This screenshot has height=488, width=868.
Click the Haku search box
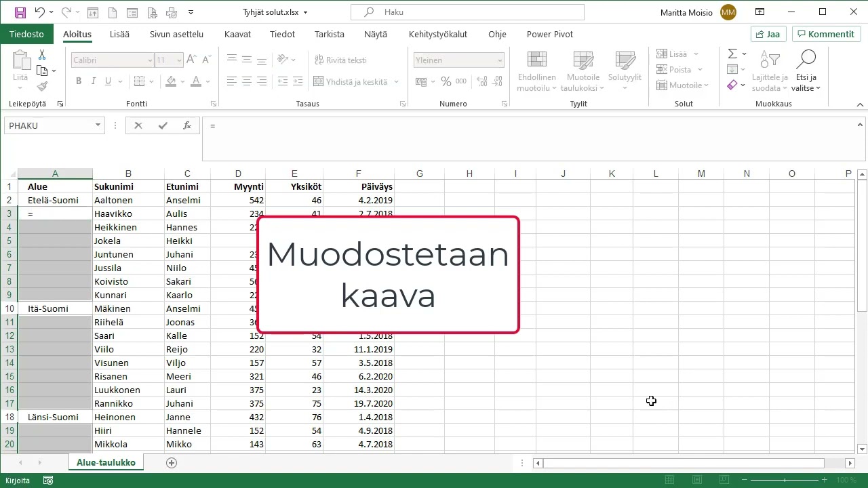tap(467, 12)
